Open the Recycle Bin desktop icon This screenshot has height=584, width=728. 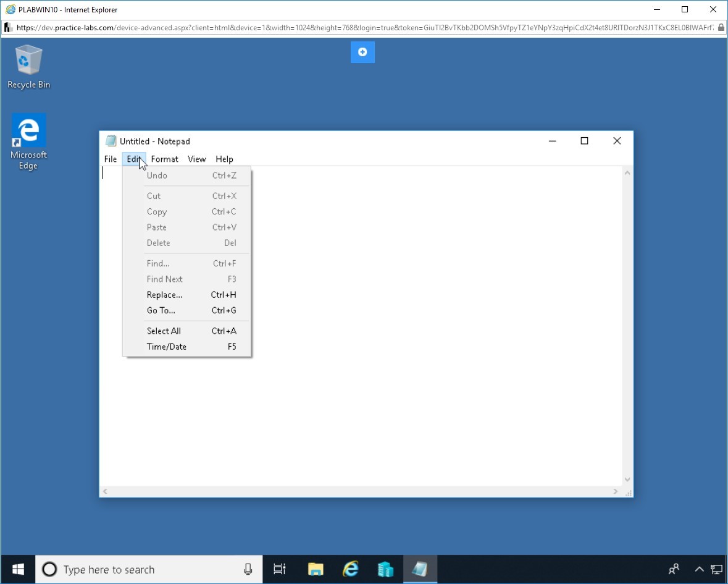tap(29, 66)
